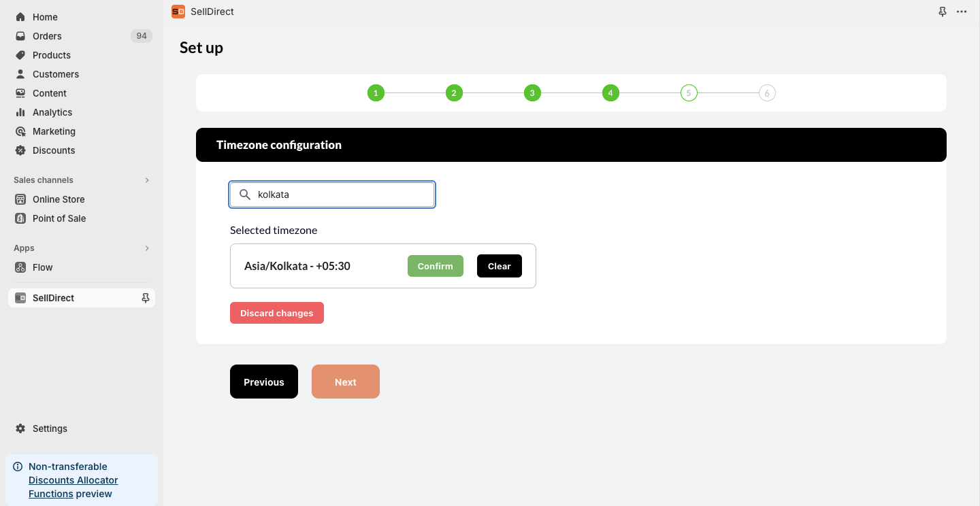Click the Orders inbox icon

pyautogui.click(x=20, y=36)
